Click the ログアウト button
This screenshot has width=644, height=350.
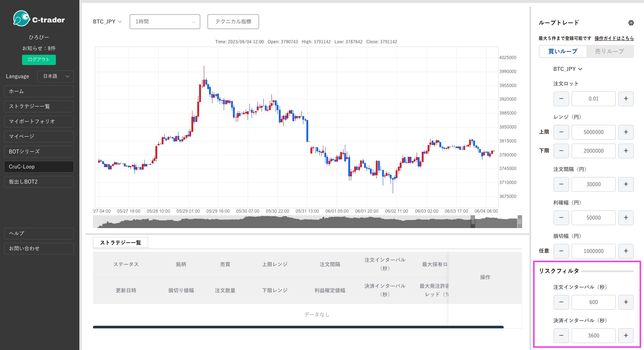tap(39, 59)
